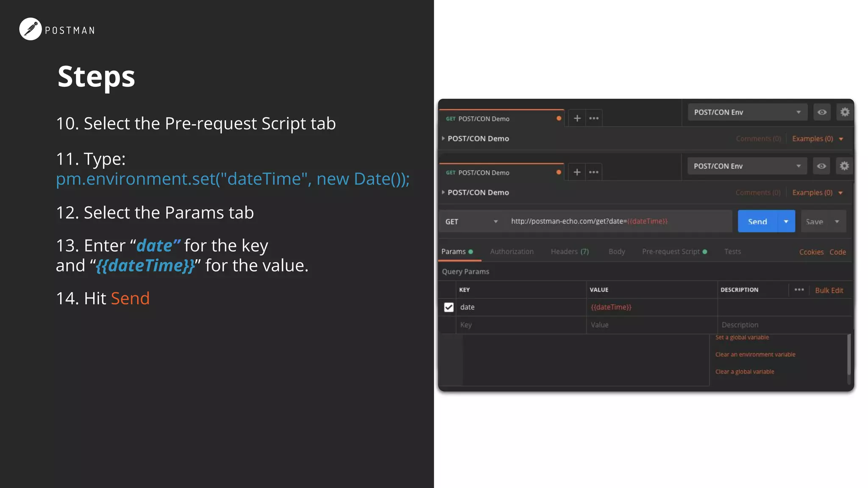Select the Pre-request Script tab

pos(674,252)
